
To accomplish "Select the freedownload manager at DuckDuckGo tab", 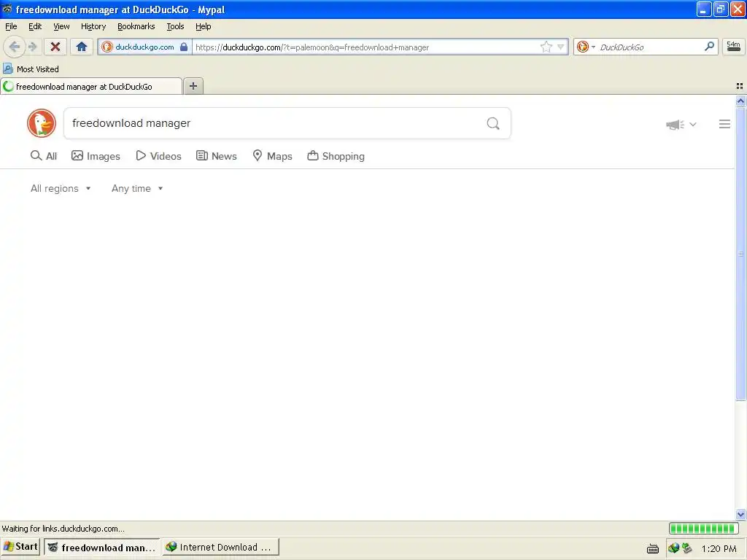I will (x=91, y=86).
